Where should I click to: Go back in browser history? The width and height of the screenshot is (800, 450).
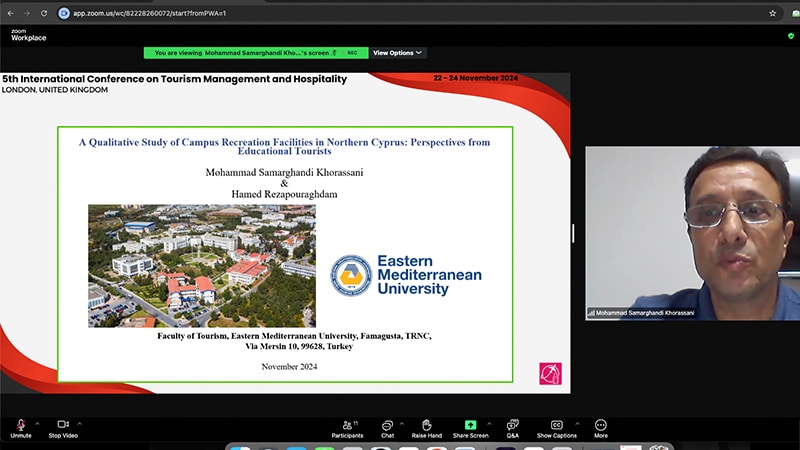(x=10, y=13)
